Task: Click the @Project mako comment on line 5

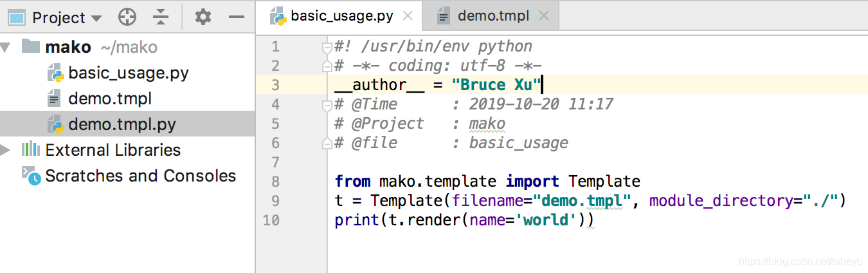Action: 420,124
